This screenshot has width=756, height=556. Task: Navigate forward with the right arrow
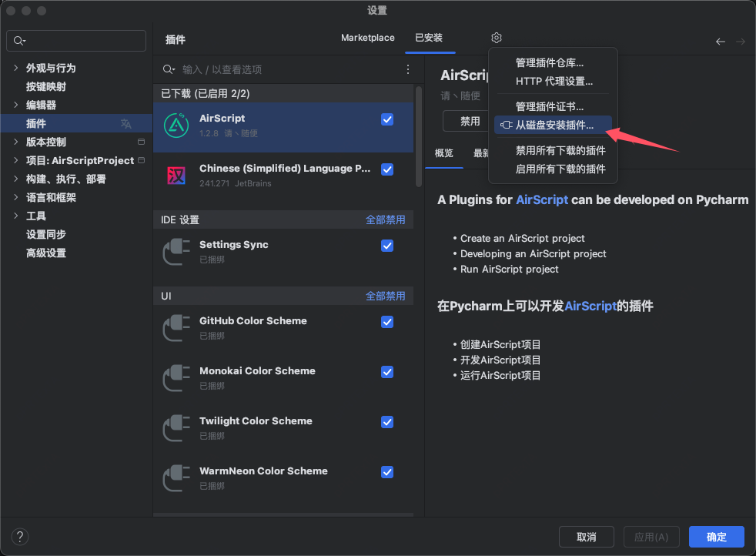[x=741, y=42]
